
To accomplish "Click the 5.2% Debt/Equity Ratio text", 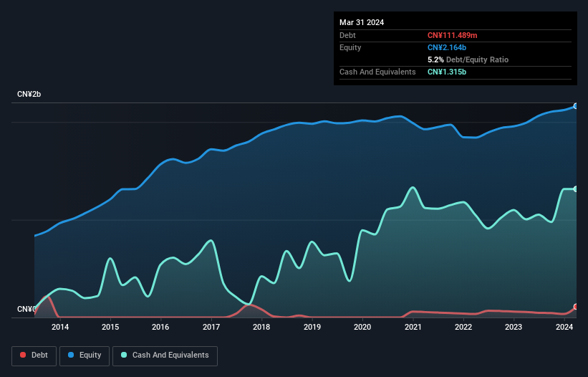I will pyautogui.click(x=468, y=59).
